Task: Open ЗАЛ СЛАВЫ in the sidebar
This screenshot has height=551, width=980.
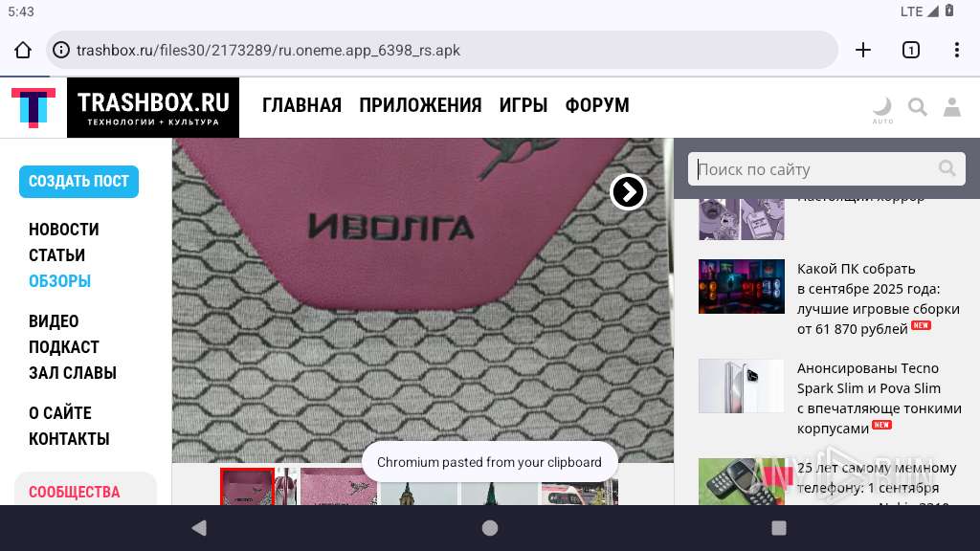Action: [73, 373]
